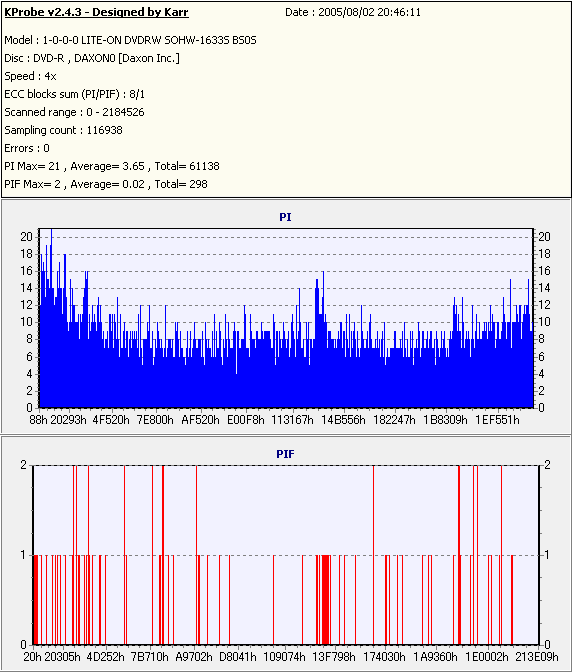
Task: Click the Sampling count 116938 text
Action: pyautogui.click(x=63, y=130)
